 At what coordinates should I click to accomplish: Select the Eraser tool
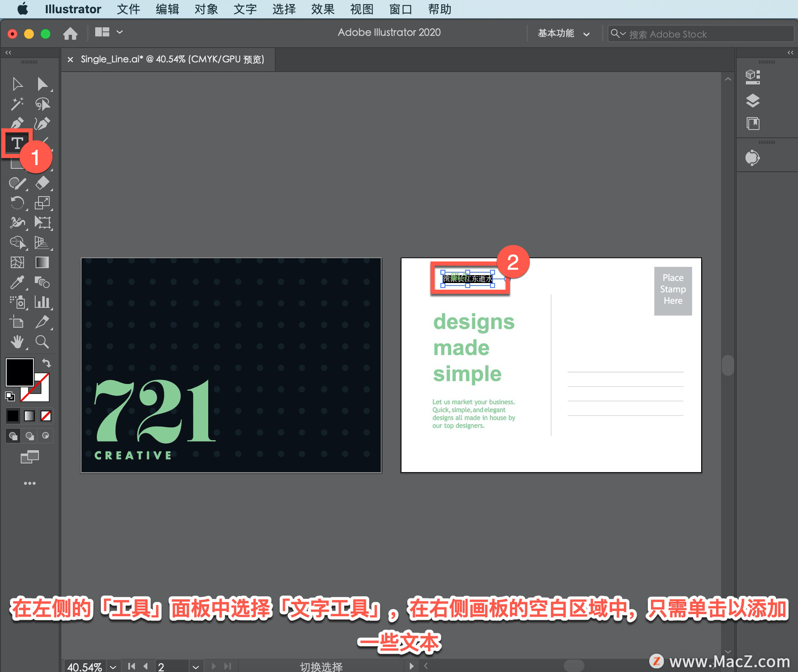point(42,183)
